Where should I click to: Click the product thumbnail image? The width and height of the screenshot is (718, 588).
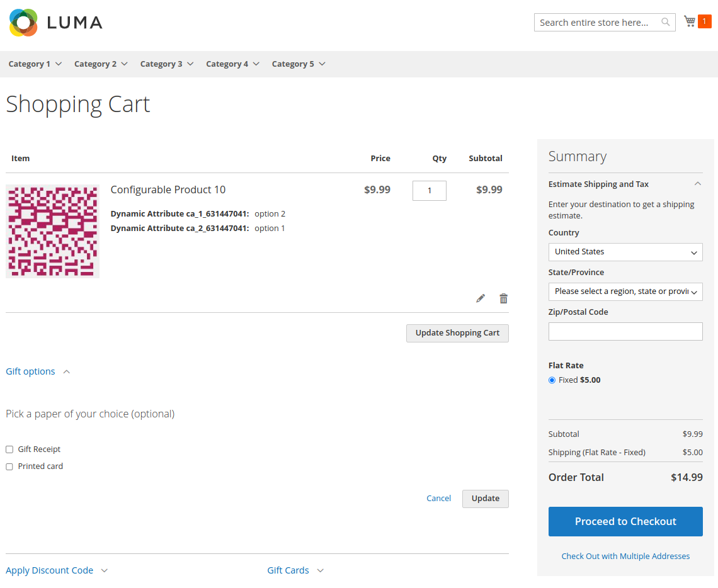pos(53,231)
